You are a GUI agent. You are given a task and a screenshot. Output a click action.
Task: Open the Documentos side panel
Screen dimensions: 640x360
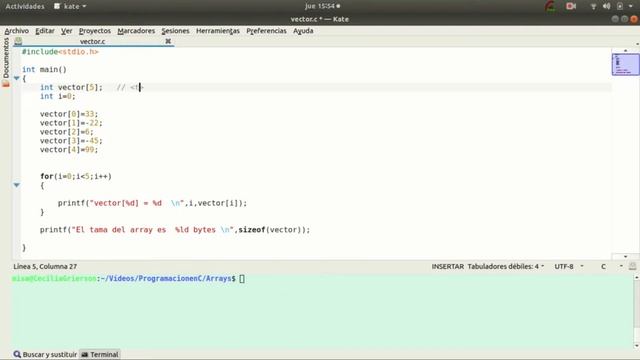point(6,58)
